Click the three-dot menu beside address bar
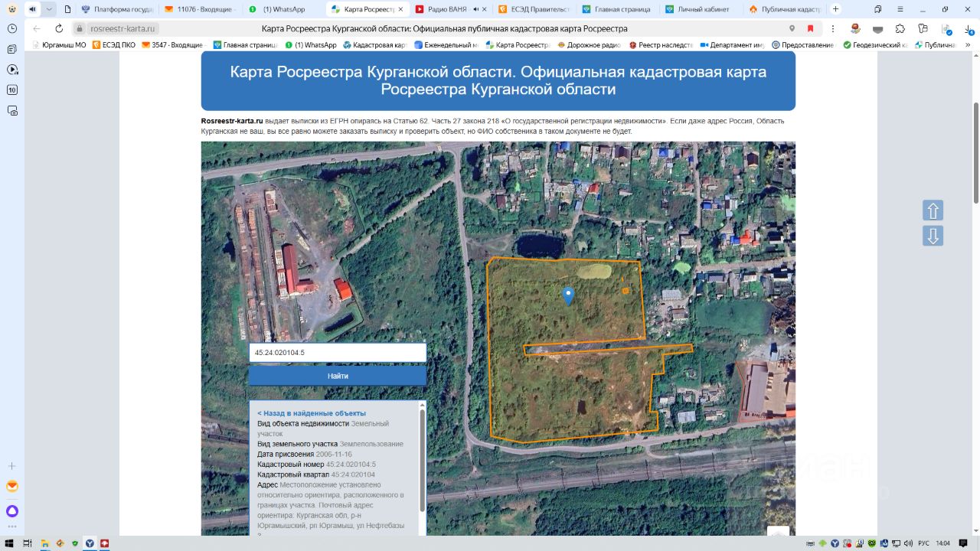 (x=835, y=28)
